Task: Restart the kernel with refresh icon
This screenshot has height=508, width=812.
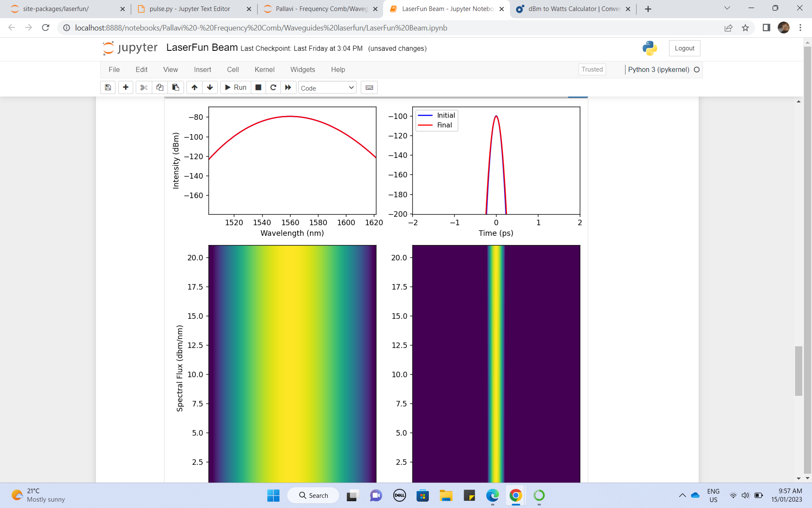Action: click(273, 87)
